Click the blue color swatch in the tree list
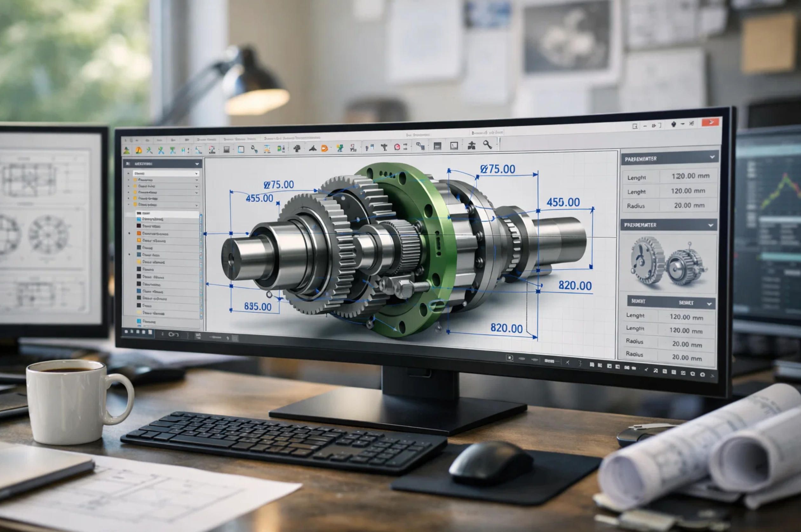The image size is (801, 532). coord(139,219)
